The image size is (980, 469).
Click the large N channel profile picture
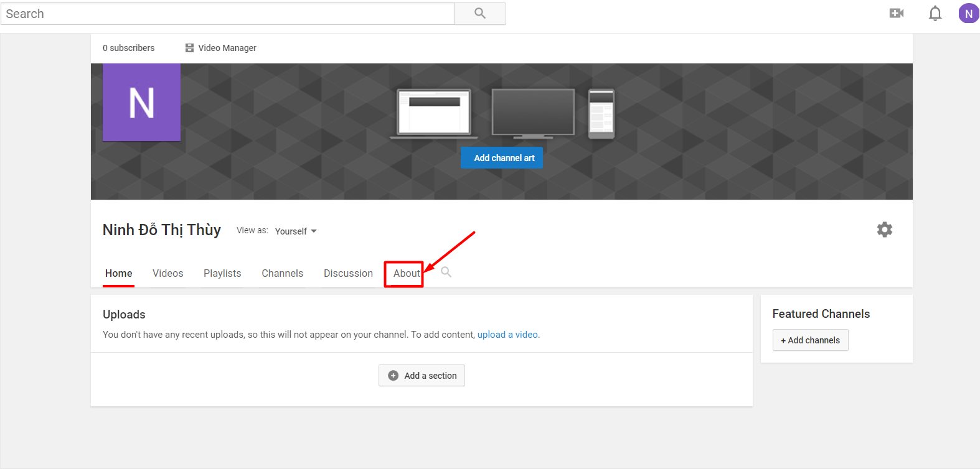[x=141, y=102]
